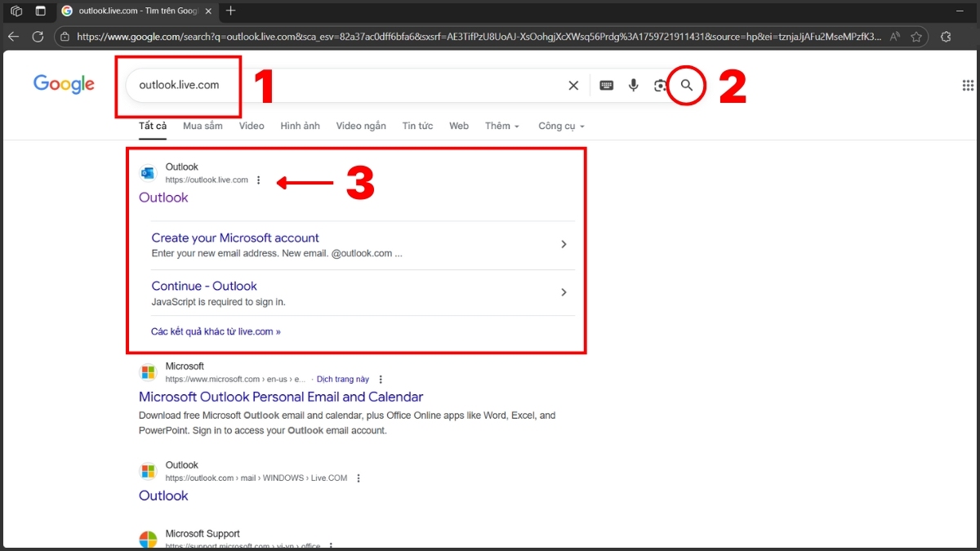Open the workspaces icon in title bar
Viewport: 980px width, 551px height.
click(x=16, y=11)
